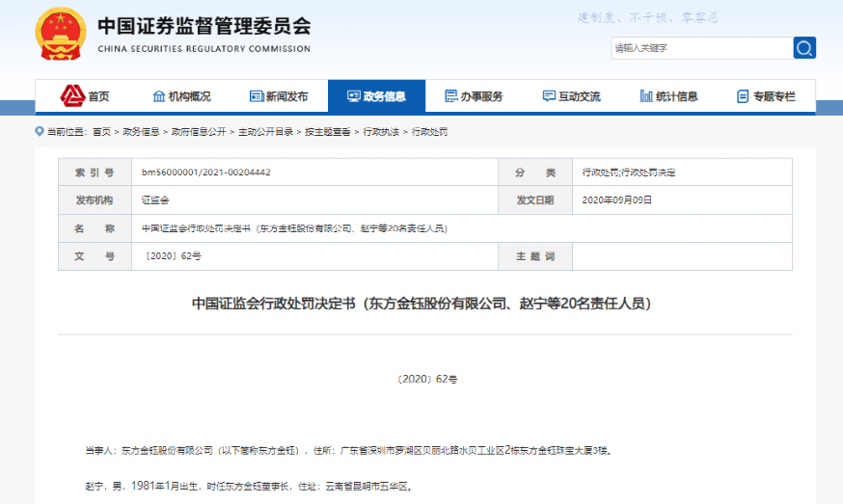This screenshot has height=504, width=843.
Task: Open the 办事服务 navigation tab
Action: pyautogui.click(x=481, y=96)
